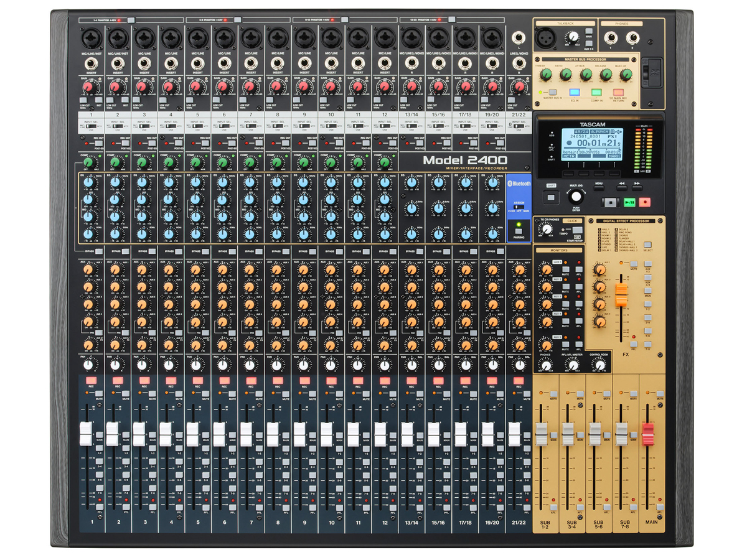Grab the red MAIN fader

648,434
